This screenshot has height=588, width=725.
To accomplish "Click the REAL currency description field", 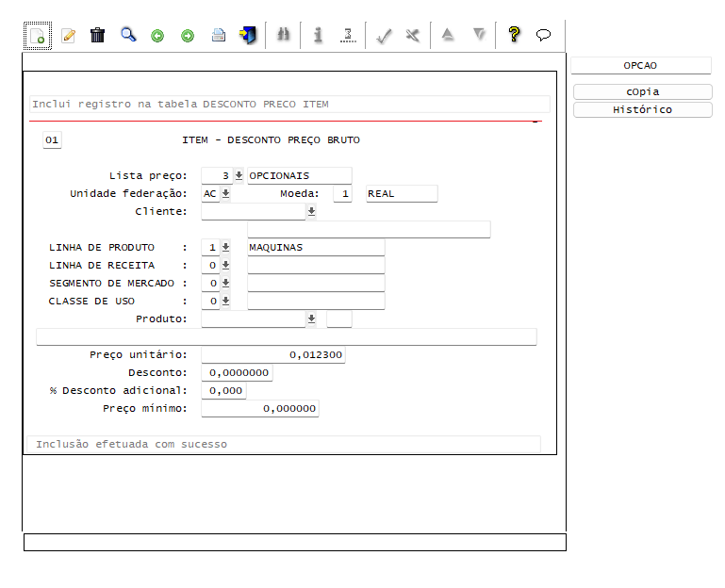I will [402, 194].
